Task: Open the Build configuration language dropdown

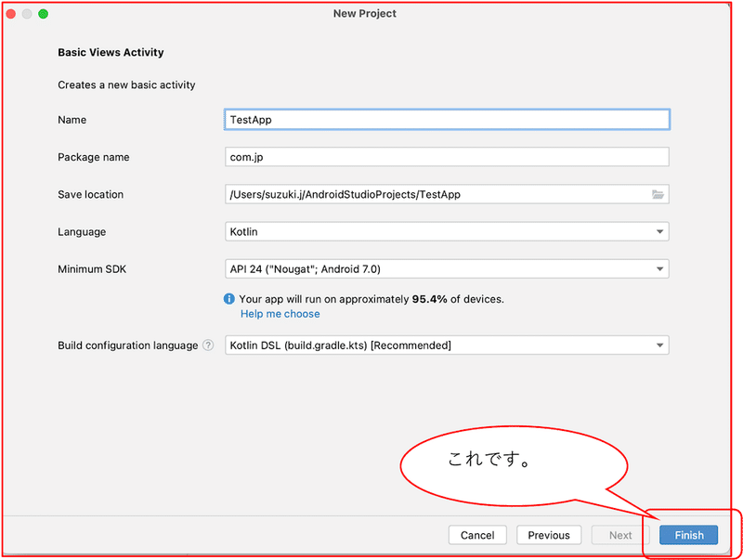Action: pos(447,345)
